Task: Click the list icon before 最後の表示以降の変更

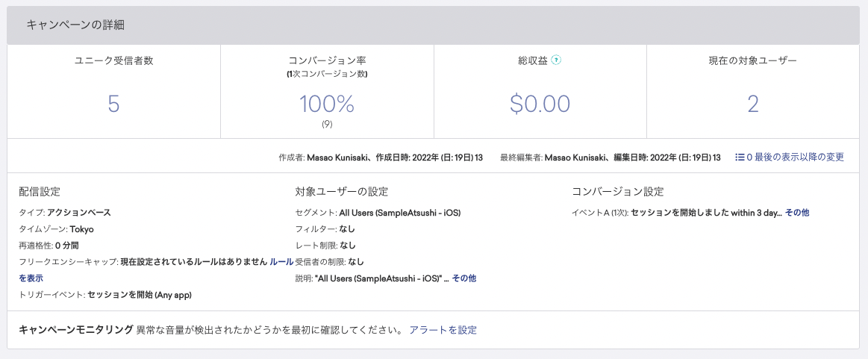Action: [x=740, y=157]
